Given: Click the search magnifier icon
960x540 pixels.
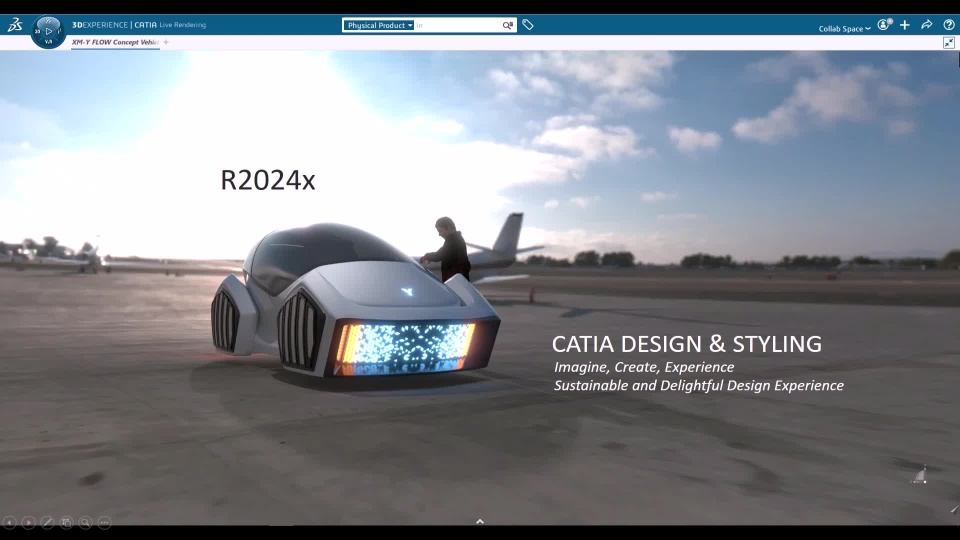Looking at the screenshot, I should click(508, 25).
